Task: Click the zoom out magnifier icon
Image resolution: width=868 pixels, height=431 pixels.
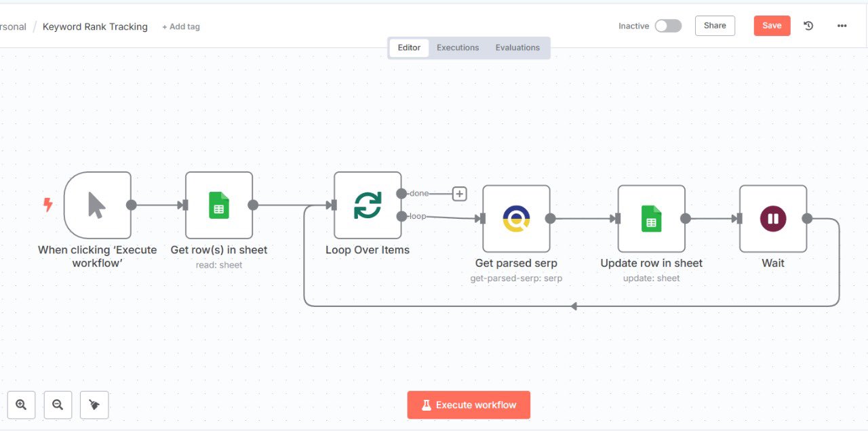Action: click(x=58, y=405)
